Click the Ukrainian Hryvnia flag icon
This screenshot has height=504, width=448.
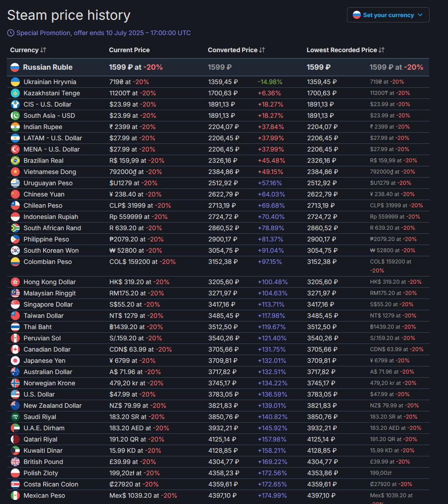[15, 82]
